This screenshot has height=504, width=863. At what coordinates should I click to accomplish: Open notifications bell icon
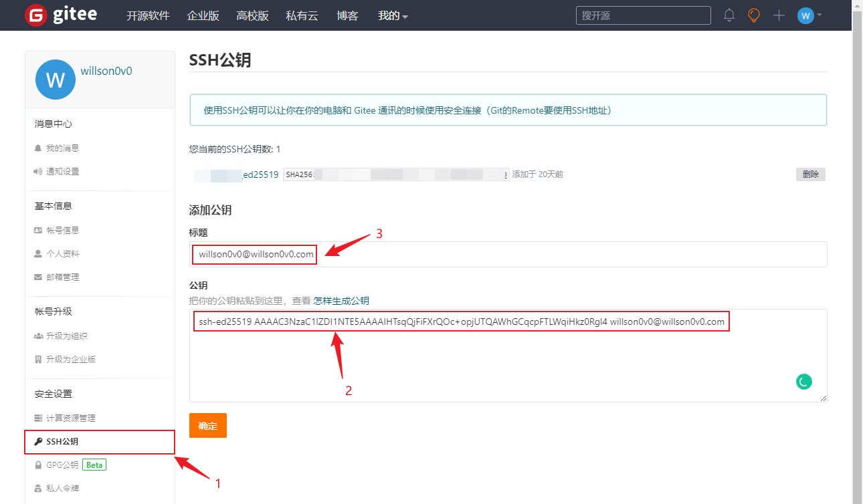click(x=729, y=15)
